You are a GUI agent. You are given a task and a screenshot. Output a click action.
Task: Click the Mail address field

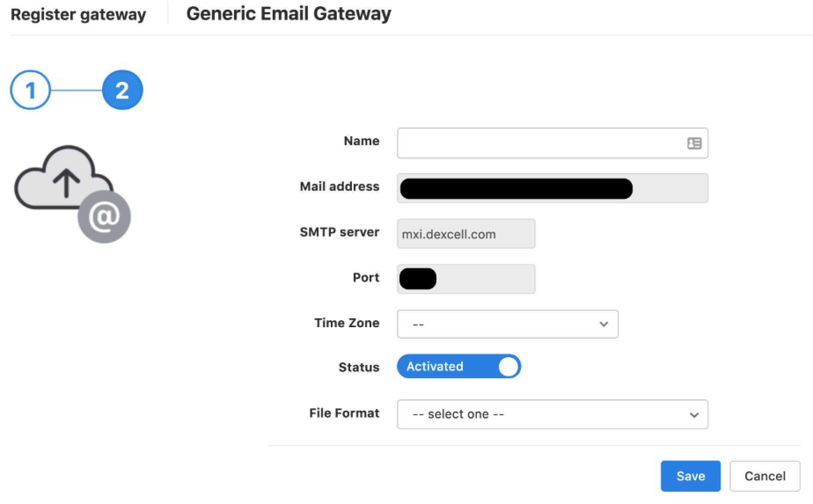coord(553,188)
